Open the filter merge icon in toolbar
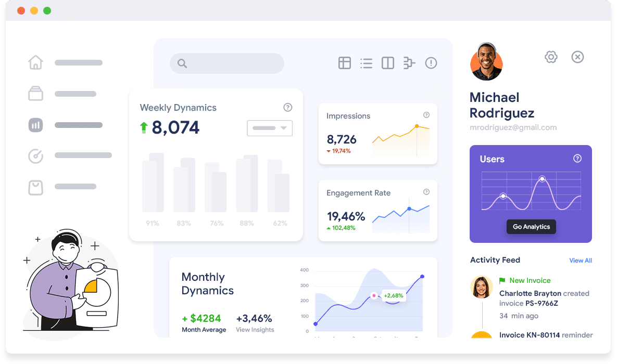This screenshot has width=617, height=364. [409, 63]
